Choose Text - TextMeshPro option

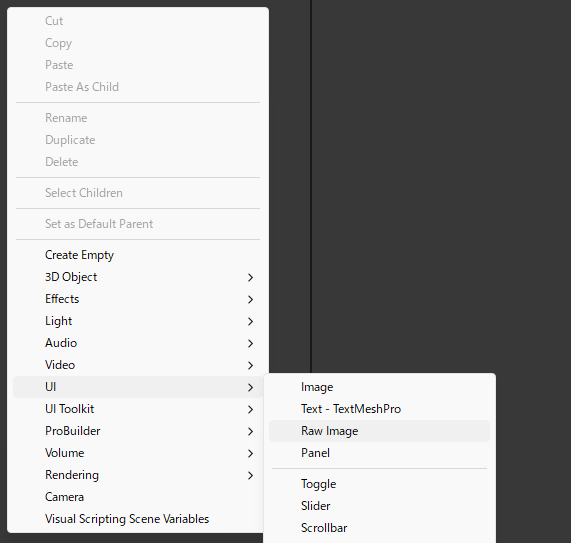[379, 409]
